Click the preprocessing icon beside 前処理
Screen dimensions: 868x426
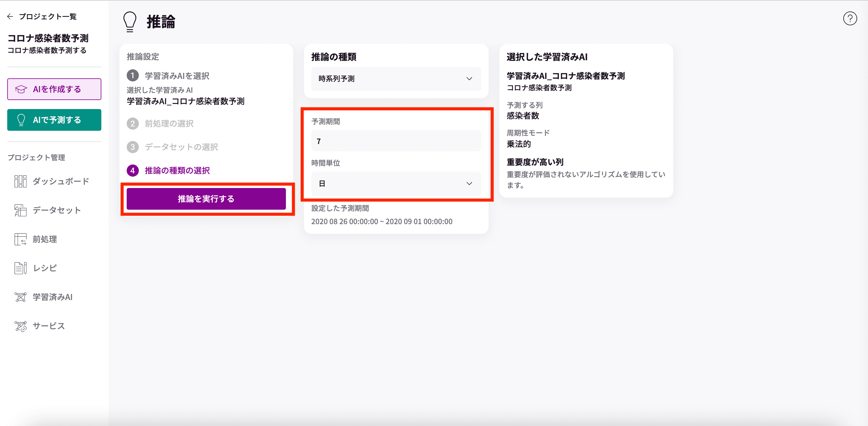point(21,239)
